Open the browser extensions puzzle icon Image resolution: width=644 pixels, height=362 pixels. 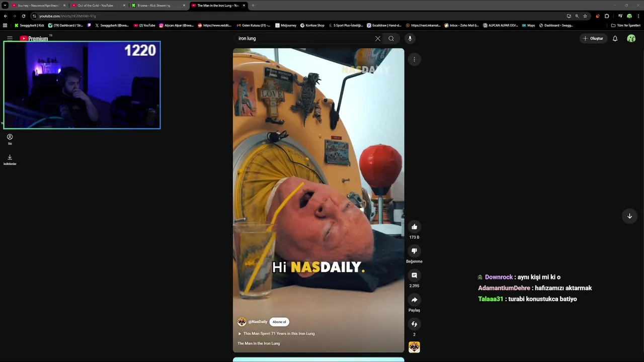[x=607, y=16]
